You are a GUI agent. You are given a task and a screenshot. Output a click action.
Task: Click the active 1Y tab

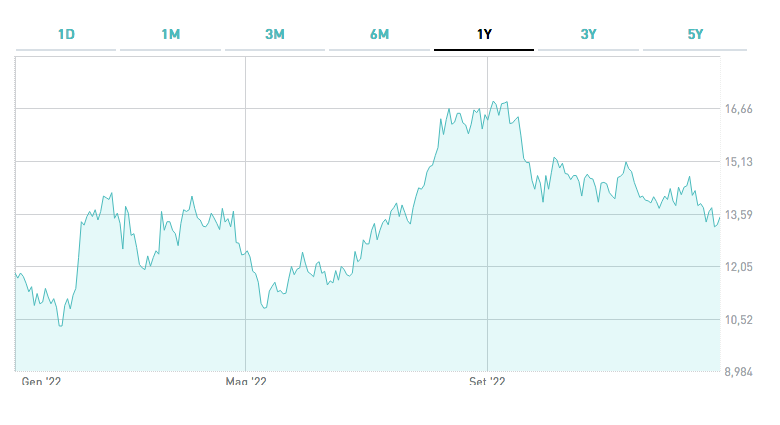pyautogui.click(x=484, y=35)
